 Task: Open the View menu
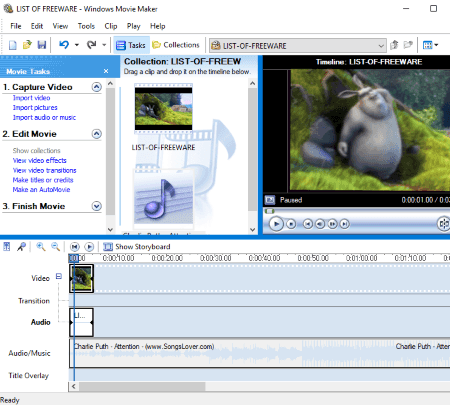tap(60, 26)
